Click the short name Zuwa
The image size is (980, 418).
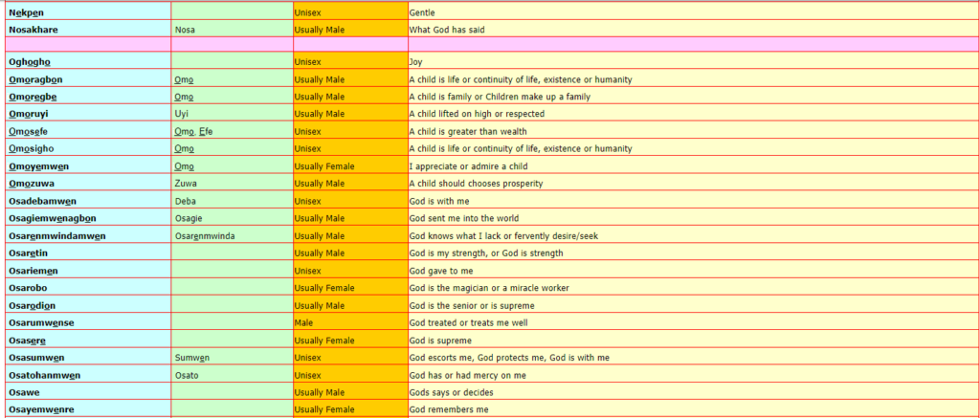click(187, 184)
